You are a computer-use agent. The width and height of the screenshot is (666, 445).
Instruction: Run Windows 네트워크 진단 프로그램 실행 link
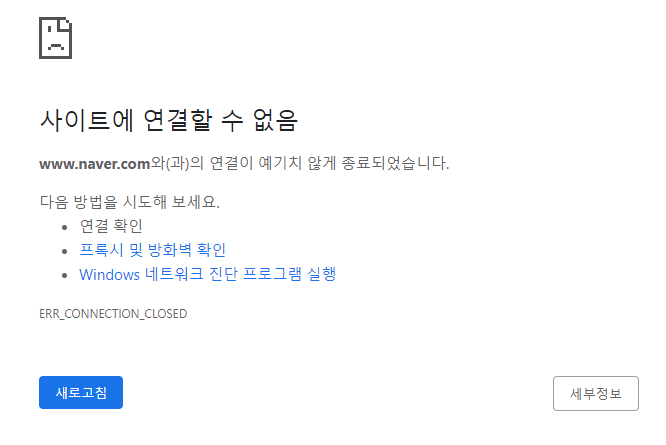pyautogui.click(x=208, y=274)
